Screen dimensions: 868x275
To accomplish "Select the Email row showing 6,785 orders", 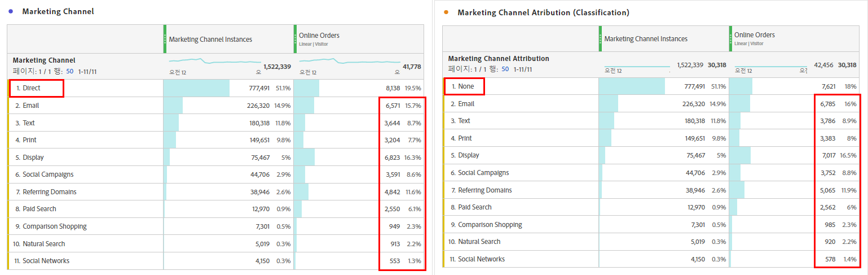I will pos(466,104).
